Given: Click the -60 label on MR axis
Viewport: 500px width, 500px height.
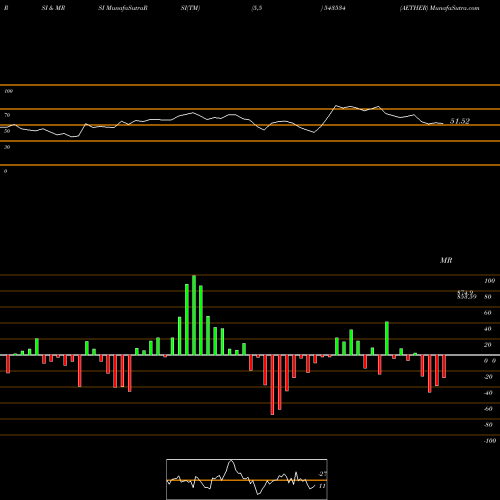Looking at the screenshot, I should (x=488, y=409).
